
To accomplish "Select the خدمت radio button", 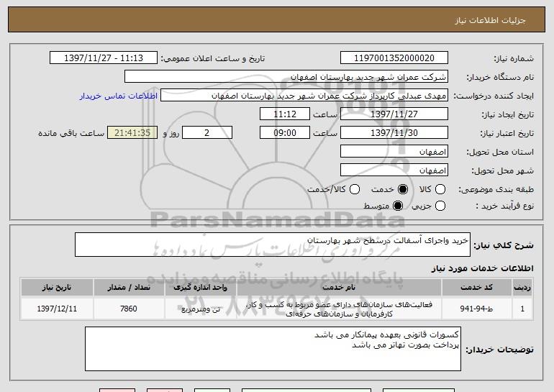I will pos(403,189).
